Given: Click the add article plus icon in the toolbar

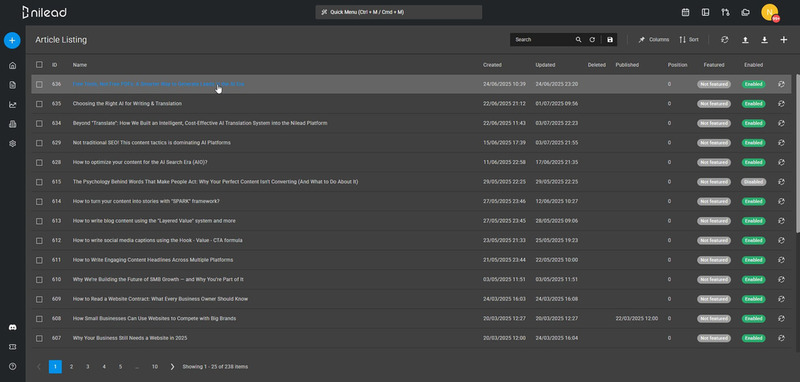Looking at the screenshot, I should click(x=784, y=40).
